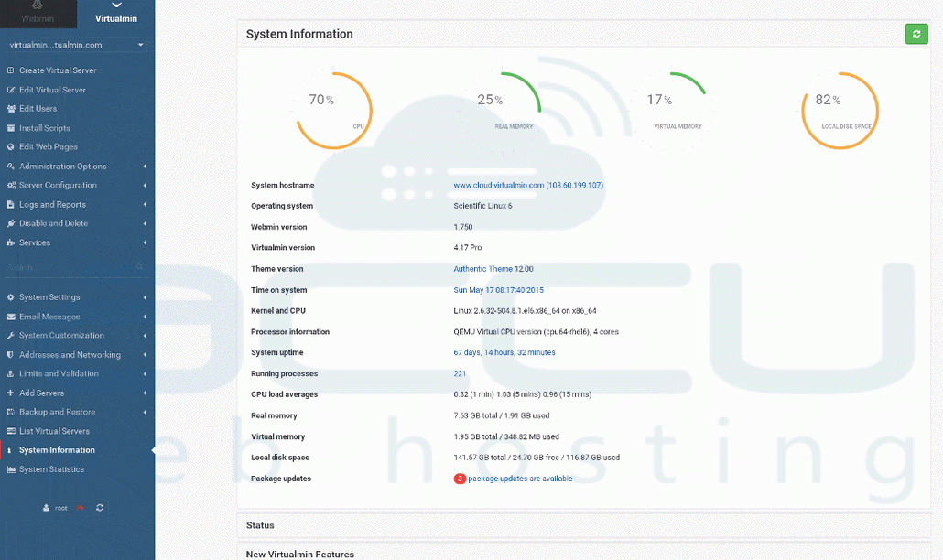Switch to the Webmin tab

coord(38,14)
